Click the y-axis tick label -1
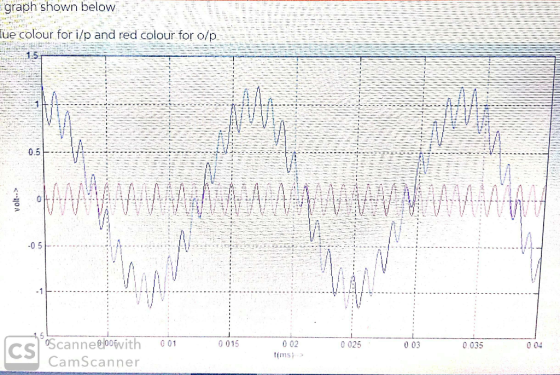560x375 pixels. [x=39, y=291]
